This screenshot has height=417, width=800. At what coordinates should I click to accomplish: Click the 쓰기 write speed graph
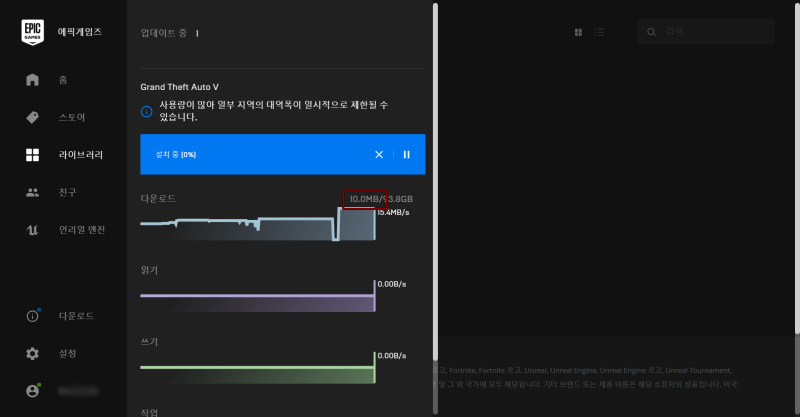258,367
